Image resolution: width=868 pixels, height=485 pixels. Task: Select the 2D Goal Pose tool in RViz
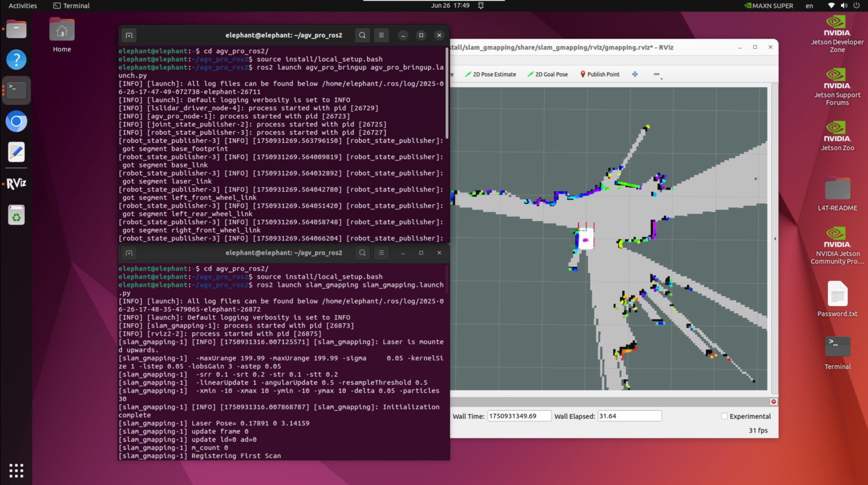[547, 75]
